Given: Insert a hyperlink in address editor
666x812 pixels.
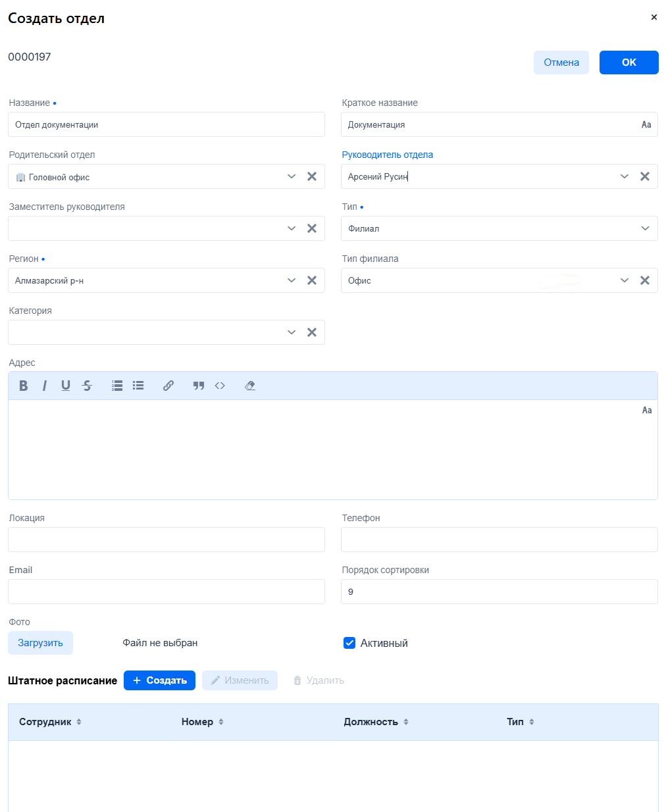Looking at the screenshot, I should coord(168,386).
